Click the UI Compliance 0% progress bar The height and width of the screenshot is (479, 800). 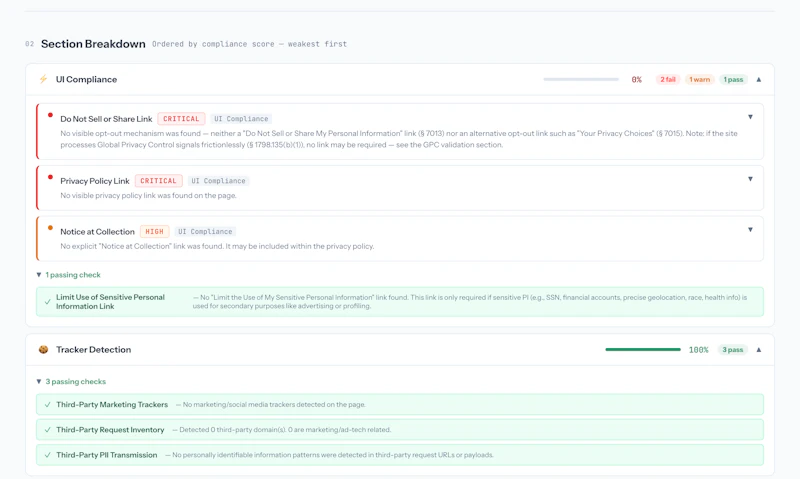coord(581,80)
